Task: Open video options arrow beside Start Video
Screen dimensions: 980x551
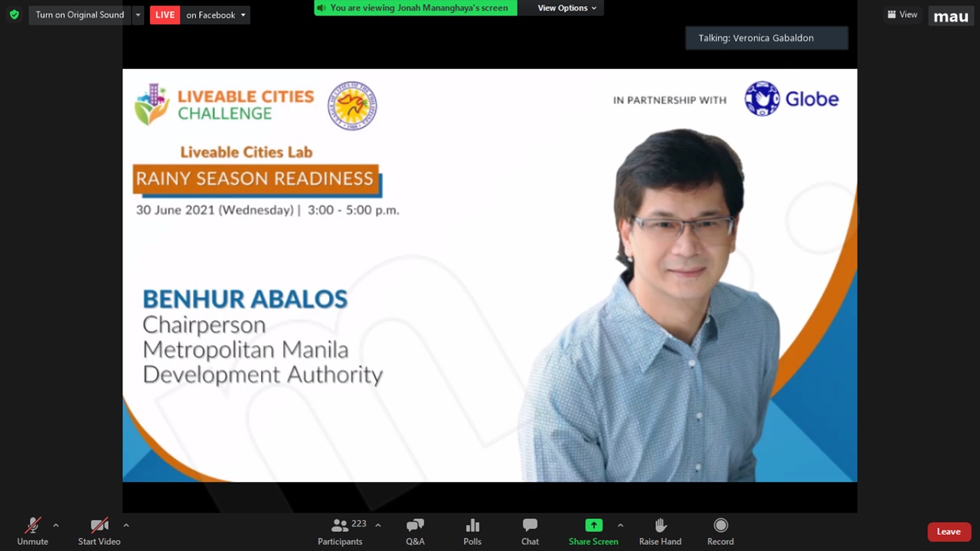Action: [x=126, y=525]
